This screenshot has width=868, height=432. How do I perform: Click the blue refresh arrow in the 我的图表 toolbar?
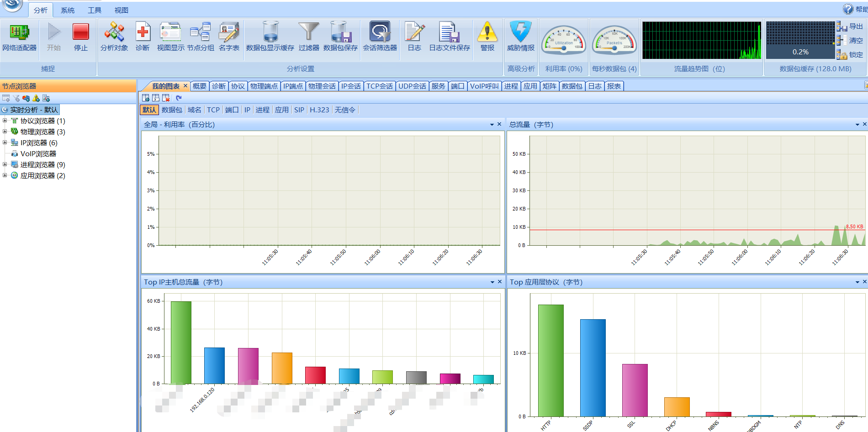179,98
